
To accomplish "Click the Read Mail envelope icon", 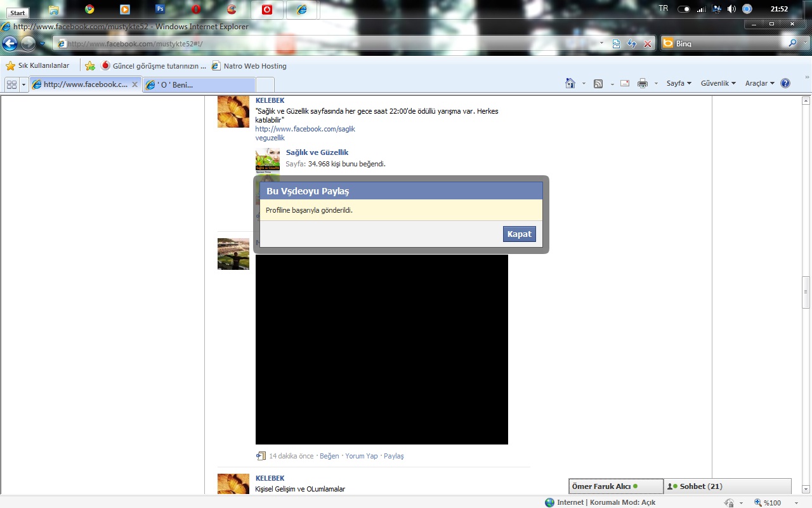I will pos(625,83).
